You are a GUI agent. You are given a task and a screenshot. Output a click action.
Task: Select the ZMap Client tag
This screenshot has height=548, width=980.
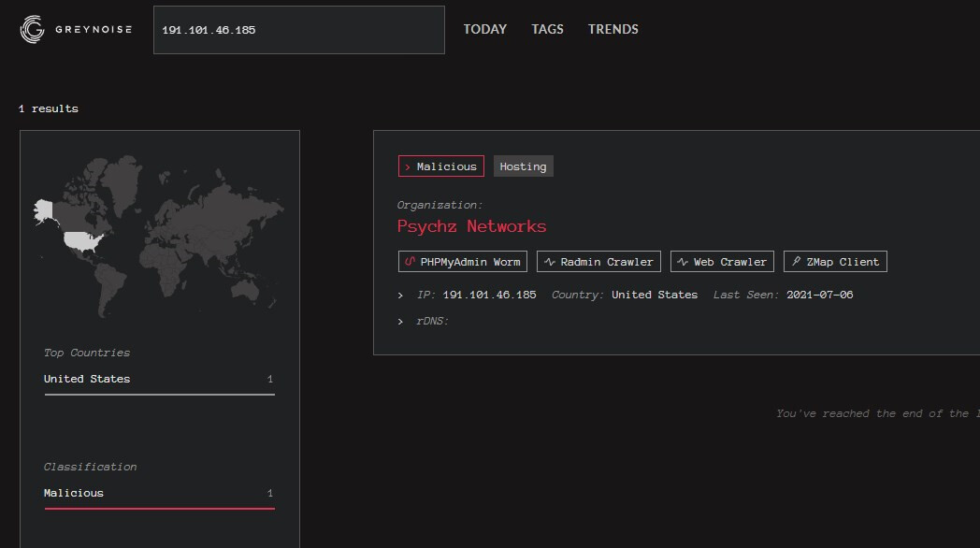836,262
